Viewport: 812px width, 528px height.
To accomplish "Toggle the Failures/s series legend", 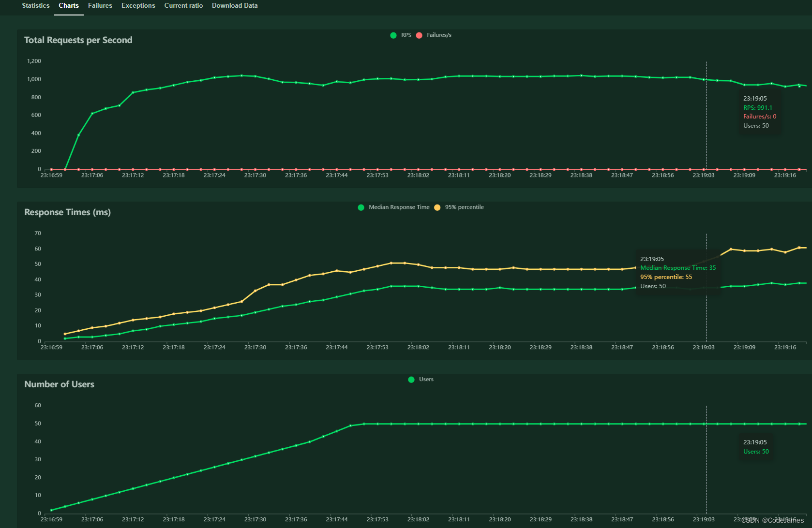I will (x=434, y=35).
